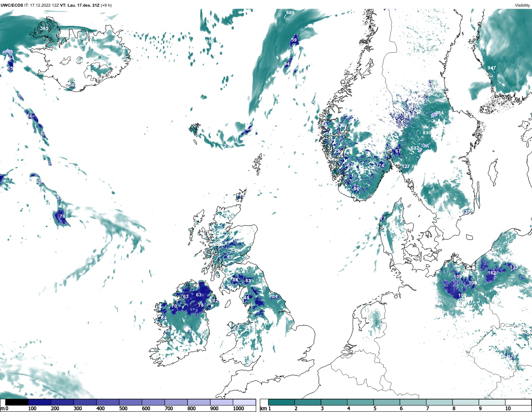Click the '83' visibility value over southern Scotland
Screen dimensions: 532x412
248,281
